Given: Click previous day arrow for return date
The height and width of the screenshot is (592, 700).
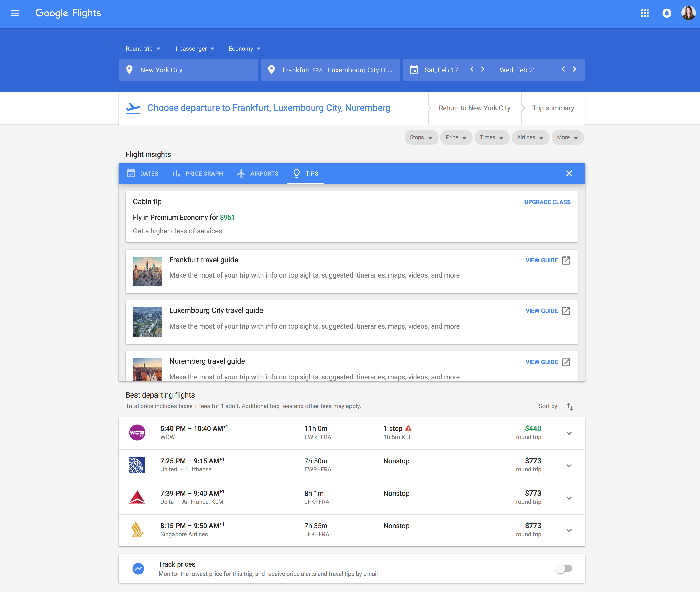Looking at the screenshot, I should point(563,69).
